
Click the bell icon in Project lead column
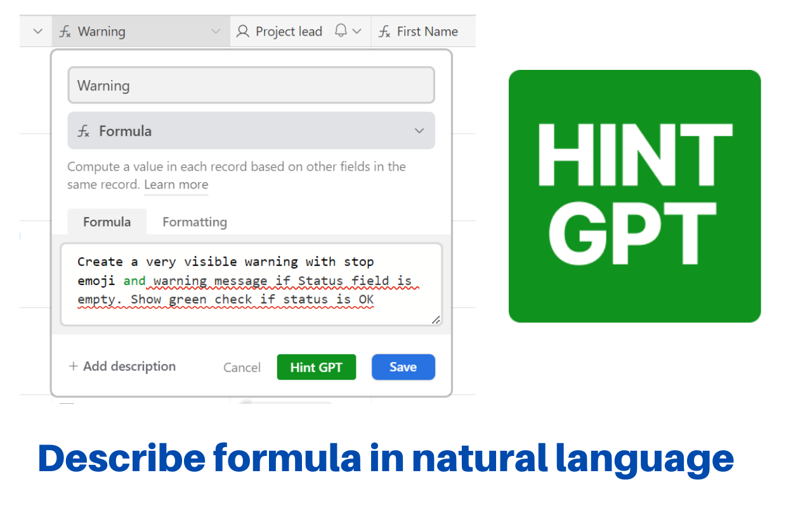coord(341,30)
